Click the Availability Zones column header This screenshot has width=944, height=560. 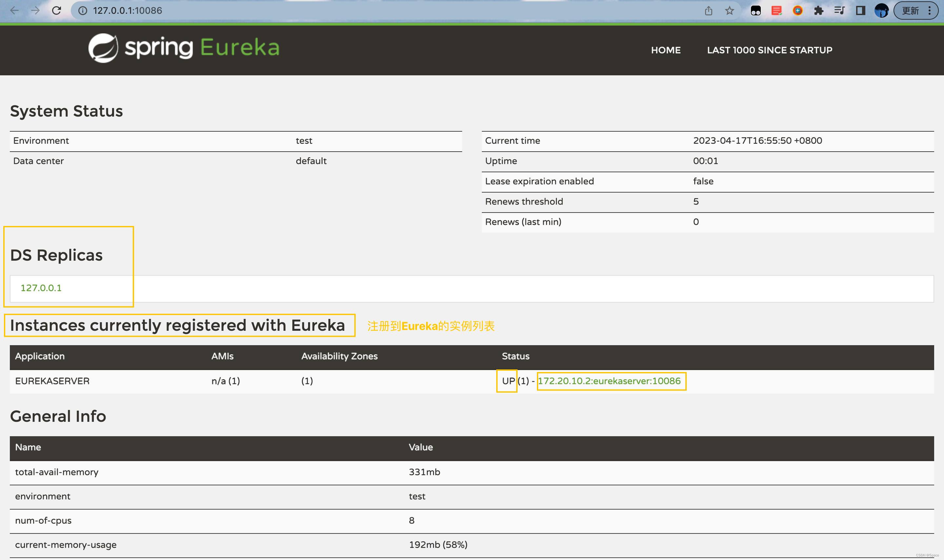[339, 356]
